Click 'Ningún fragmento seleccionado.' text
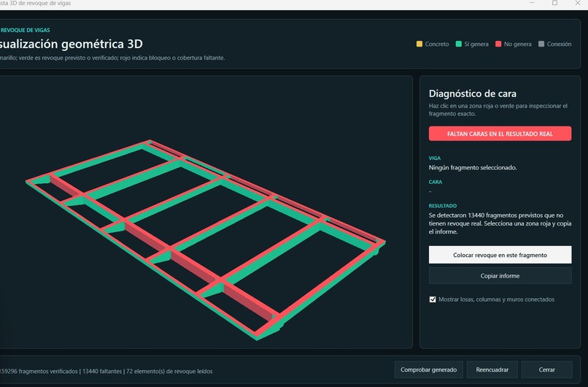The image size is (588, 387). coord(473,167)
